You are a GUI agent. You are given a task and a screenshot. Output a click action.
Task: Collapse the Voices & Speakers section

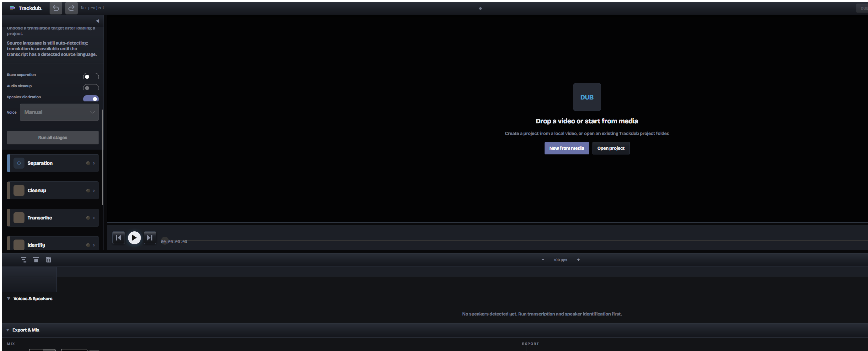pyautogui.click(x=9, y=298)
